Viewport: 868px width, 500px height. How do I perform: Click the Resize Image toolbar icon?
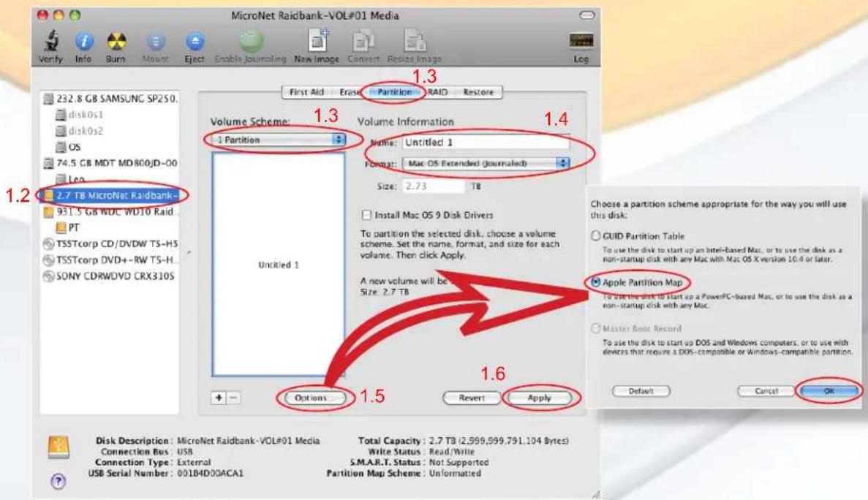415,41
